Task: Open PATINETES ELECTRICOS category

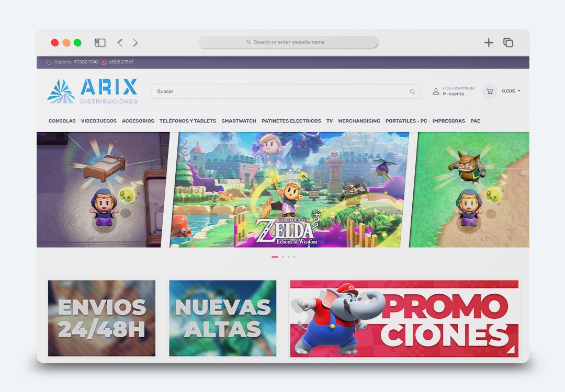Action: (x=291, y=121)
